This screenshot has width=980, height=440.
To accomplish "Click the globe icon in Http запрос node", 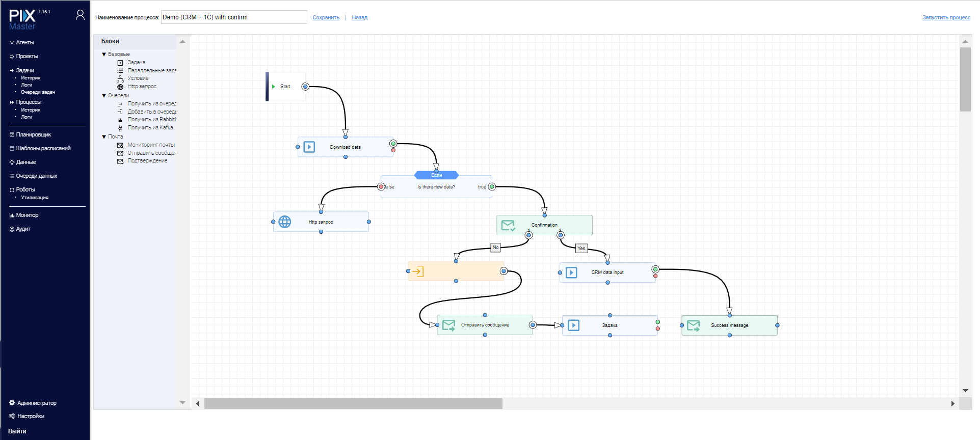I will click(285, 222).
